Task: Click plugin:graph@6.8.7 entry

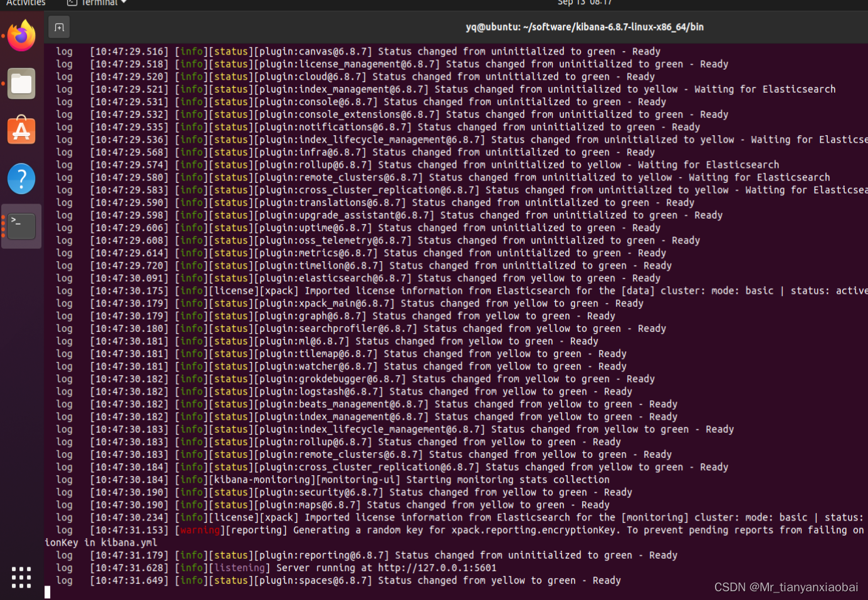Action: [x=313, y=316]
